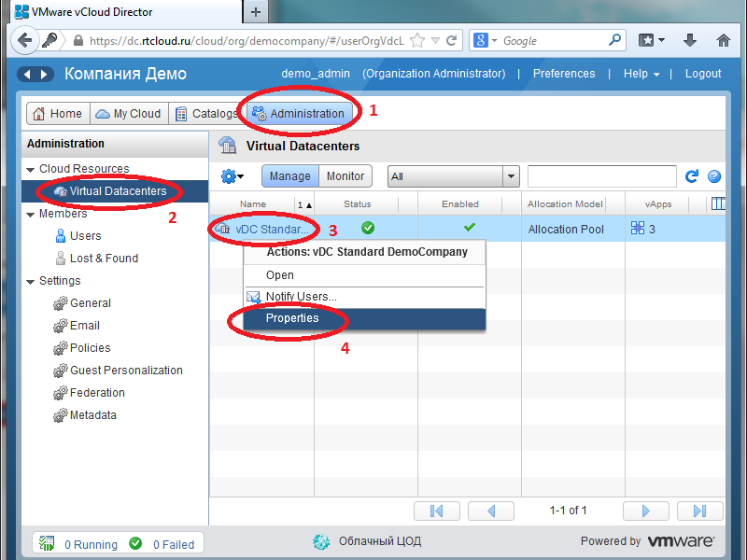747x560 pixels.
Task: Open the Help dropdown menu
Action: [x=641, y=74]
